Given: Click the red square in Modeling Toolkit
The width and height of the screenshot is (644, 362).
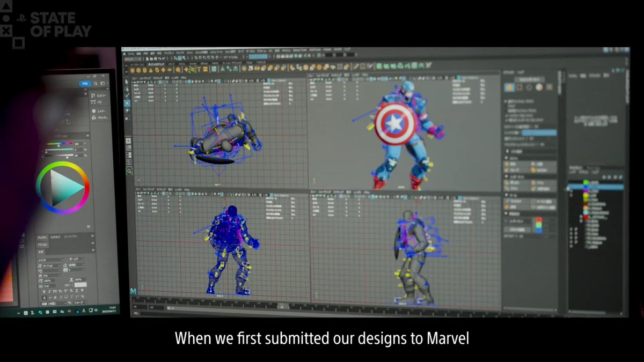Looking at the screenshot, I should [x=539, y=220].
